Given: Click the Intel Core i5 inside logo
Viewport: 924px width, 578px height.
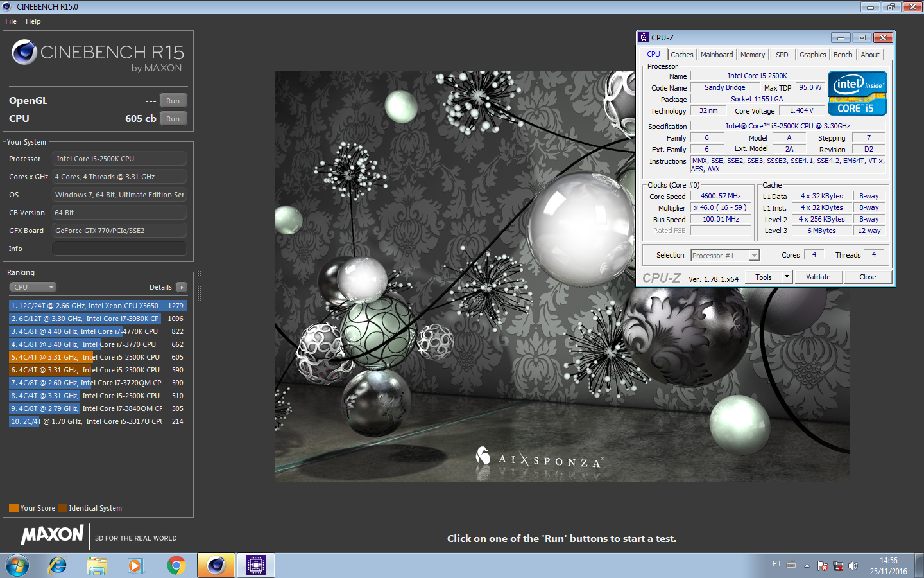Looking at the screenshot, I should click(857, 93).
